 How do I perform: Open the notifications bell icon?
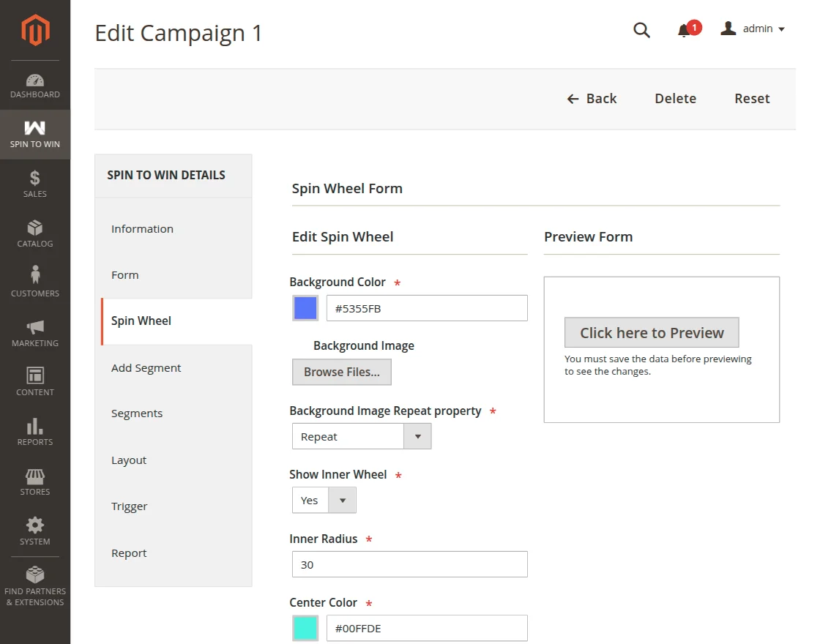tap(685, 30)
